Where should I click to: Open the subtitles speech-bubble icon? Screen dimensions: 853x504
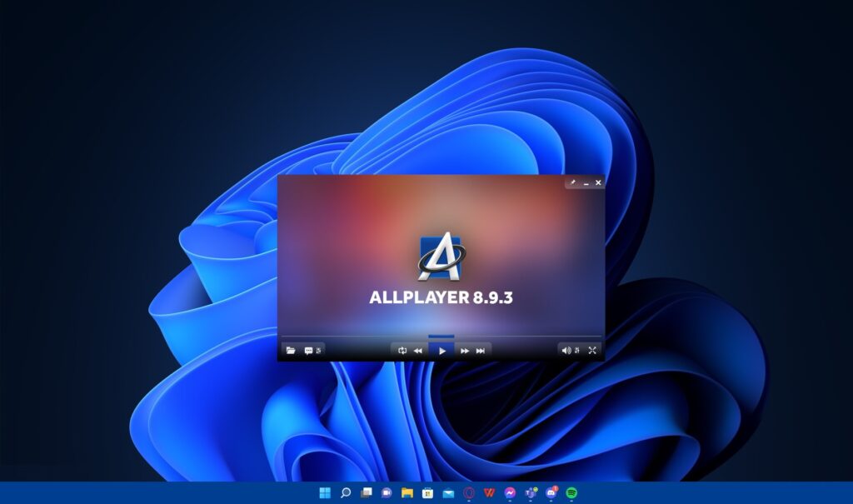(x=308, y=351)
